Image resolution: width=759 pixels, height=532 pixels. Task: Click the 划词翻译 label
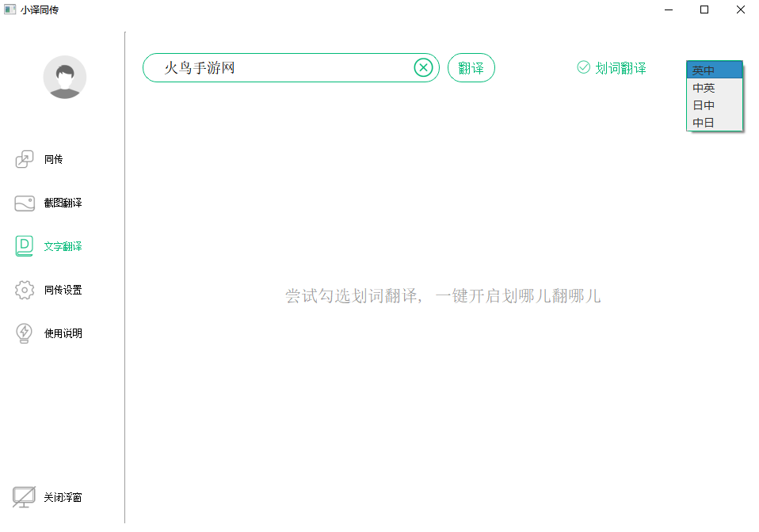pyautogui.click(x=620, y=68)
